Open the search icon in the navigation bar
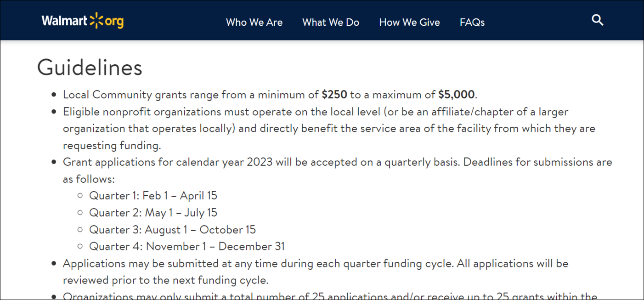 tap(597, 20)
